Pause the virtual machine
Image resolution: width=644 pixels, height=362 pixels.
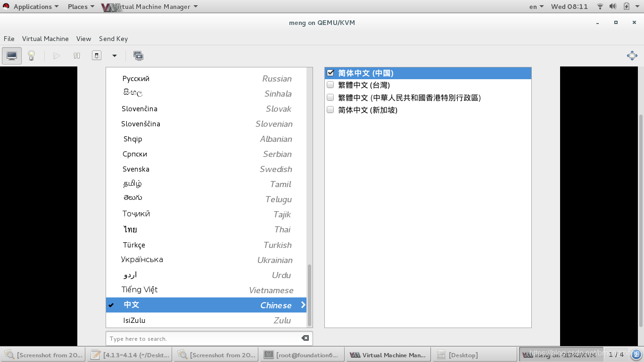tap(77, 56)
